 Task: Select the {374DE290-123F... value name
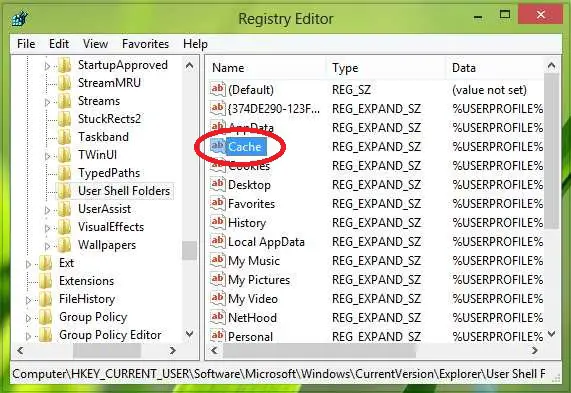pyautogui.click(x=273, y=109)
